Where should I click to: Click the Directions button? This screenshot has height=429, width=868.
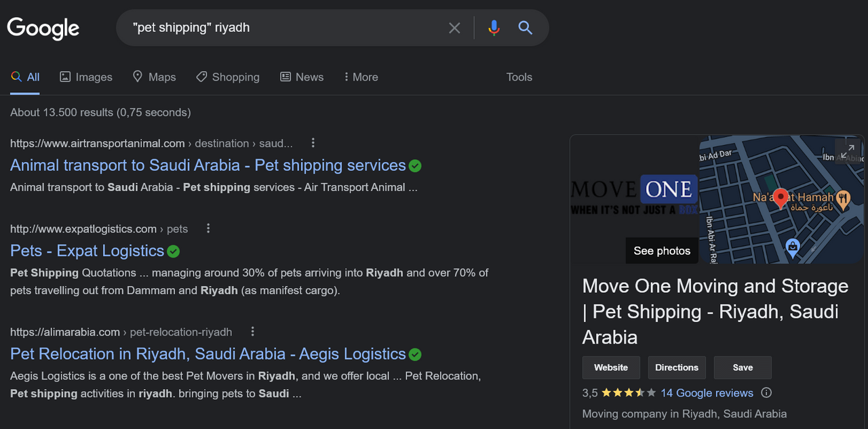pos(677,367)
